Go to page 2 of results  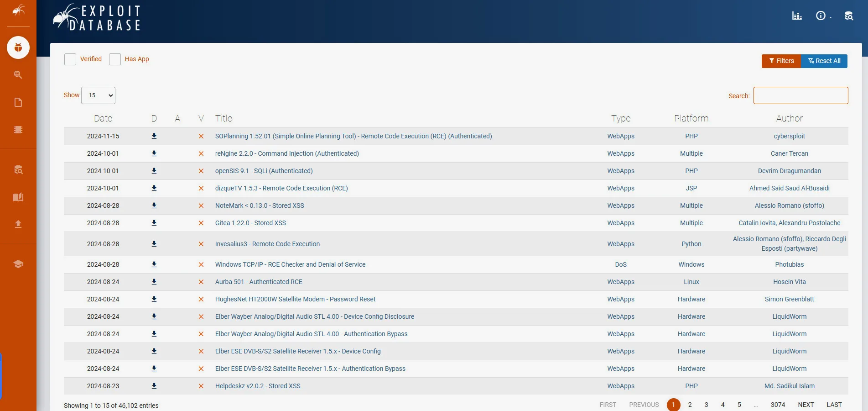(690, 405)
